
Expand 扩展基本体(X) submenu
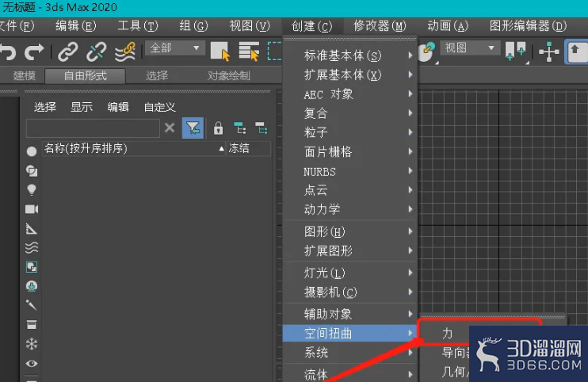coord(350,74)
